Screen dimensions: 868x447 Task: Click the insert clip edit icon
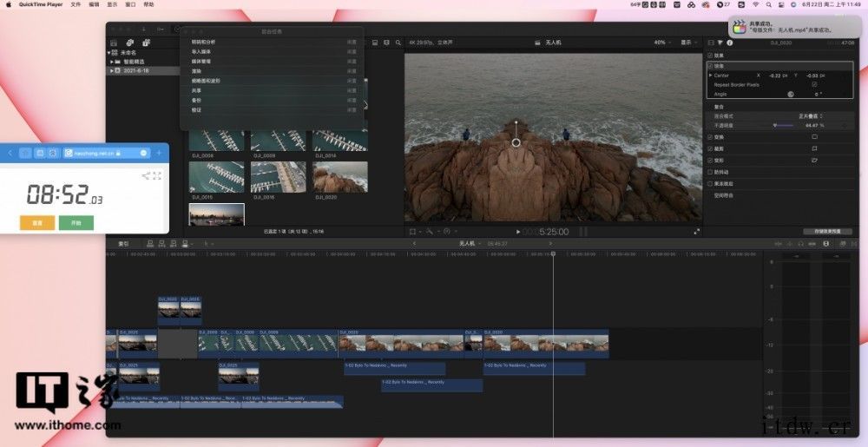tap(161, 243)
